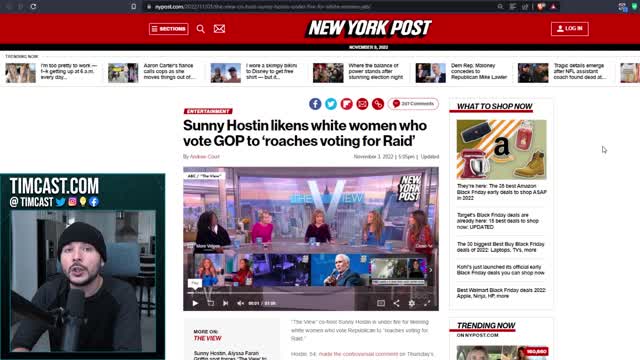Open author Andrew Court link

click(x=204, y=157)
